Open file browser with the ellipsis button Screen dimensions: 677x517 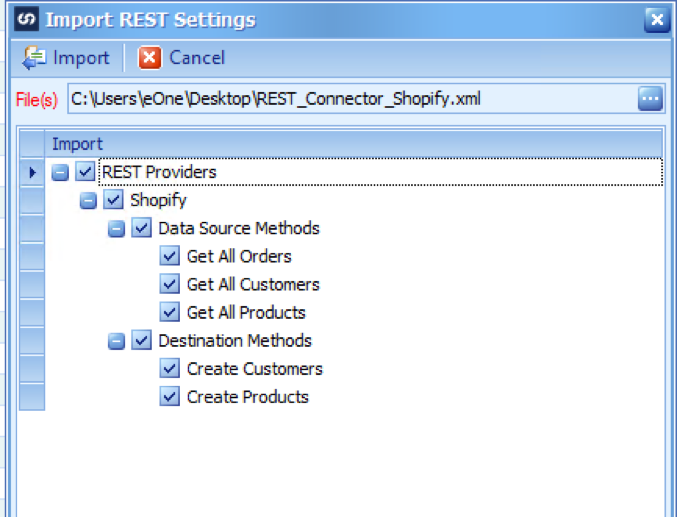pos(650,99)
